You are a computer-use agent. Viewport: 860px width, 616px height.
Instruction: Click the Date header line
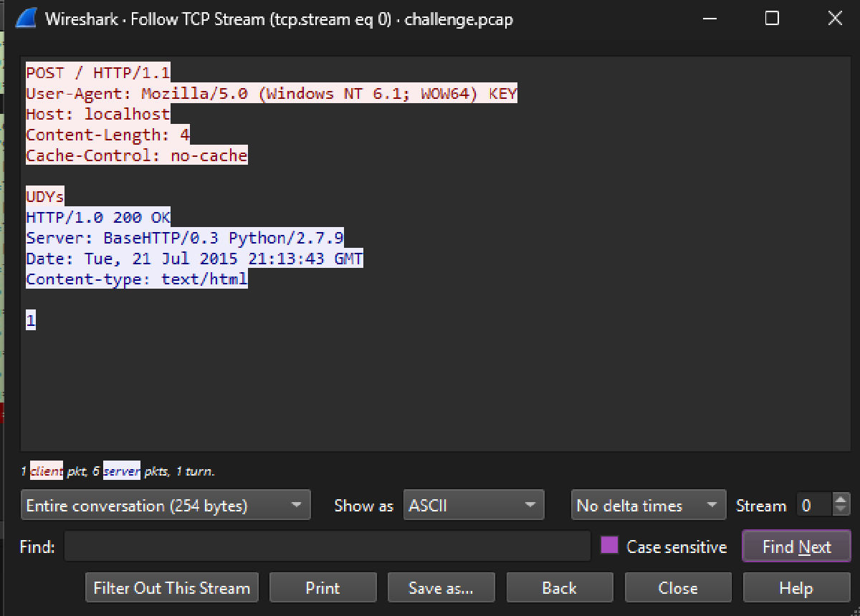194,259
